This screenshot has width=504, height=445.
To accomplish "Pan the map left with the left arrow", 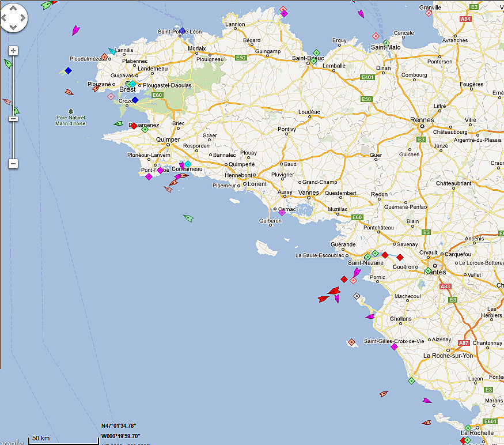I will pyautogui.click(x=4, y=18).
